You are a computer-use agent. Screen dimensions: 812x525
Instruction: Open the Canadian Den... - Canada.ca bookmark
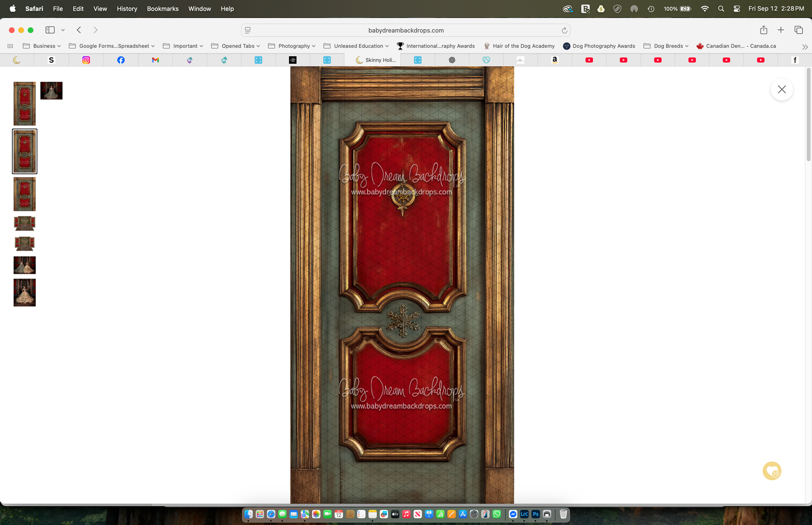(x=736, y=46)
